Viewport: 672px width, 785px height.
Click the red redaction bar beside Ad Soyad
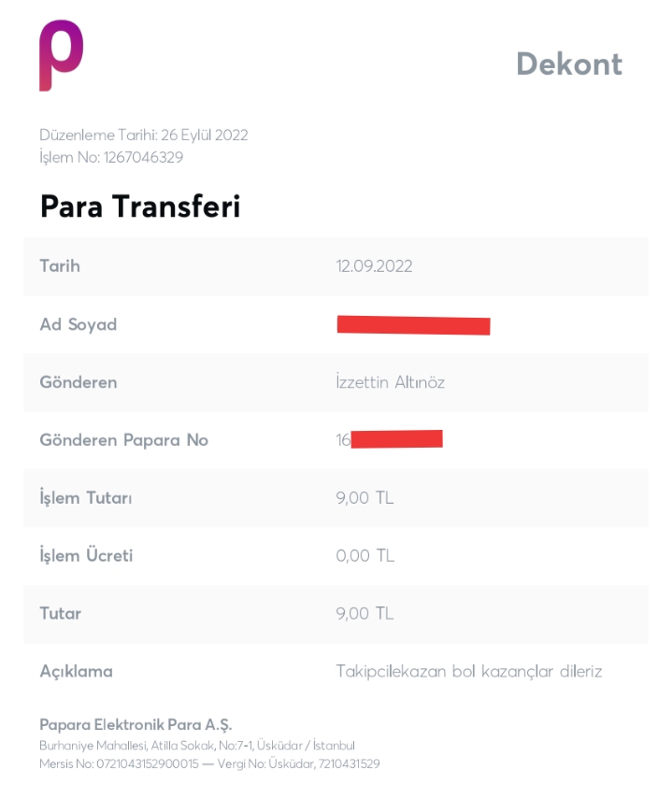(x=414, y=325)
